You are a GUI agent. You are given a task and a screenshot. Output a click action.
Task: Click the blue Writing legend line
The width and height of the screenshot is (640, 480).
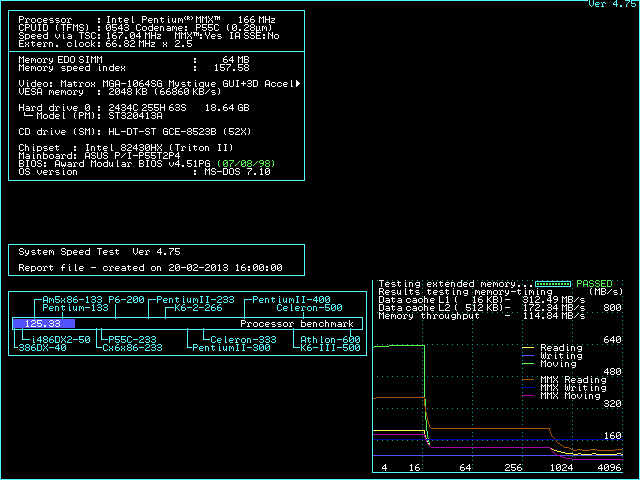tap(530, 356)
